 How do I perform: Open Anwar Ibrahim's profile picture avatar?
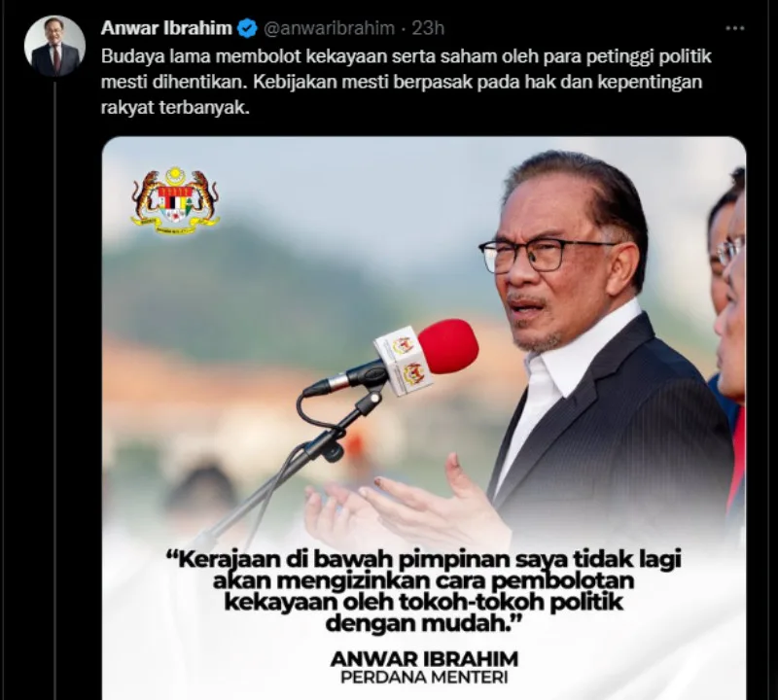pos(54,46)
